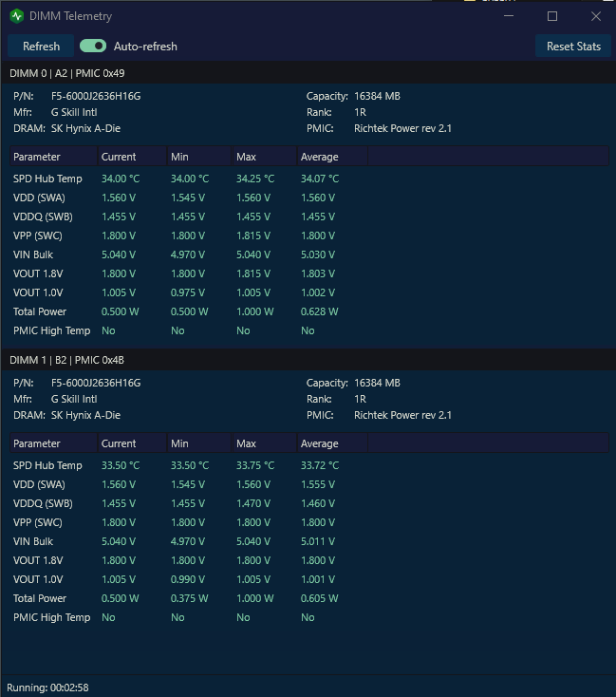Select DIMM 0 SPD Hub Temp row label

tap(47, 179)
